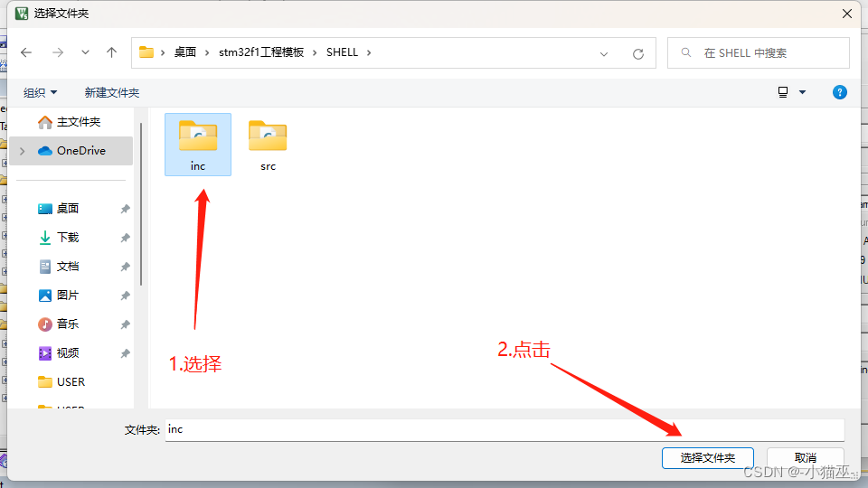The image size is (868, 488).
Task: Expand the chevron after 桌面 in the path
Action: tap(208, 52)
